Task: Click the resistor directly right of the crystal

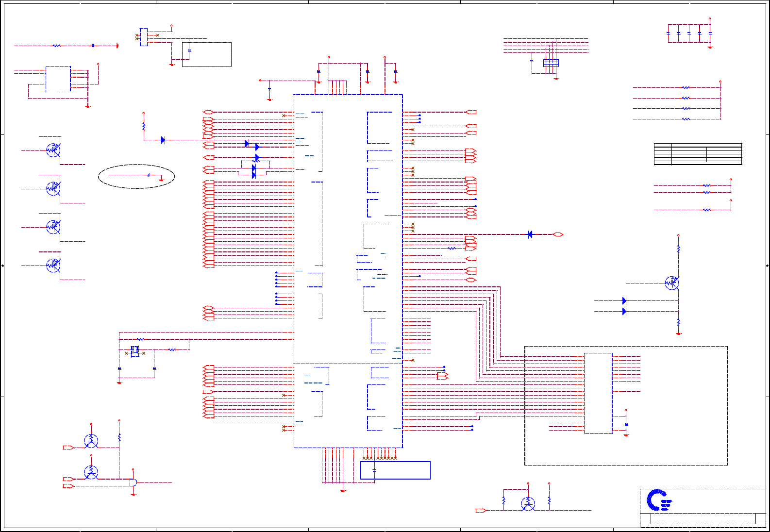Action: pyautogui.click(x=172, y=349)
